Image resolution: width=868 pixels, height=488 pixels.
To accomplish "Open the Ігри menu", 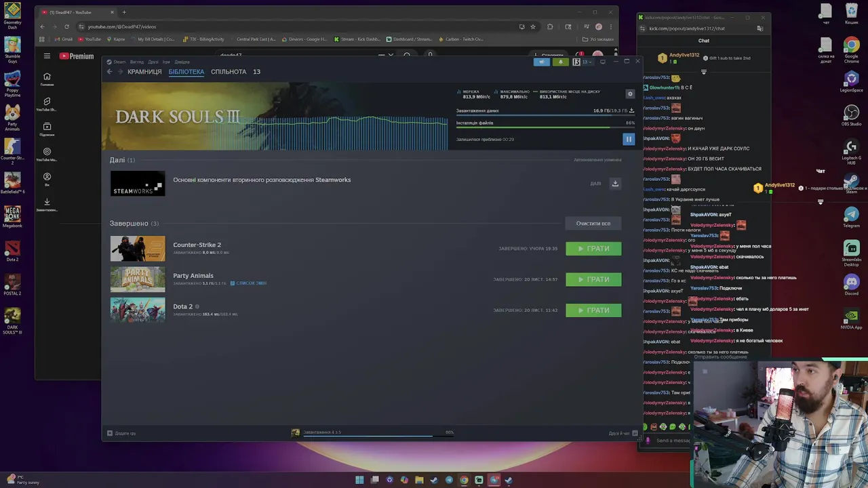I will pos(166,62).
